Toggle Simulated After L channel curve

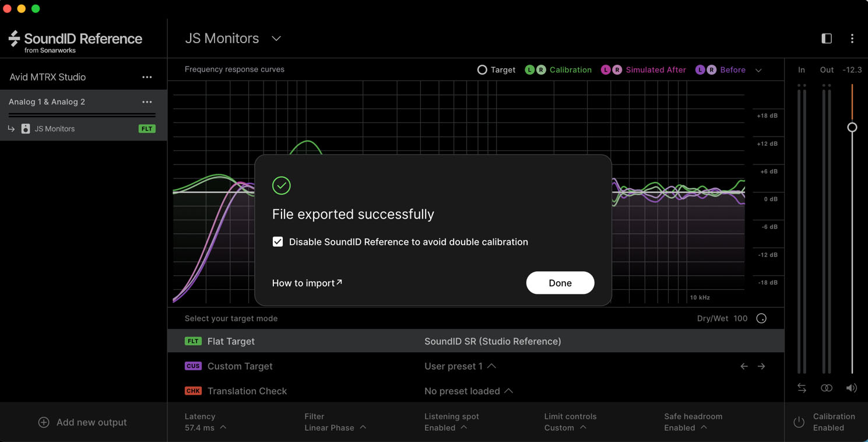click(606, 70)
